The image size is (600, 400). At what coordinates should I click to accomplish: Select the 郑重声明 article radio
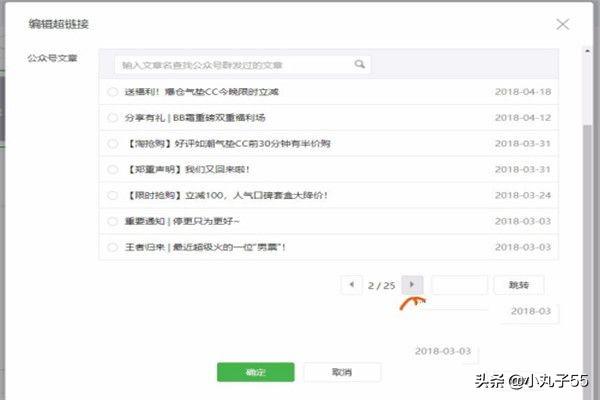coord(112,169)
